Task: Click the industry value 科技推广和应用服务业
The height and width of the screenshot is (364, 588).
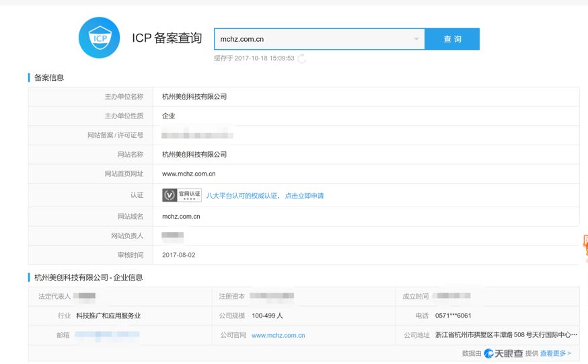Action: pyautogui.click(x=108, y=316)
